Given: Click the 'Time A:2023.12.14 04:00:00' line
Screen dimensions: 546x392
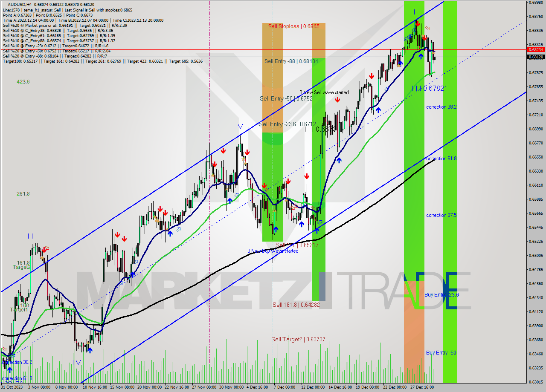Looking at the screenshot, I should [83, 20].
